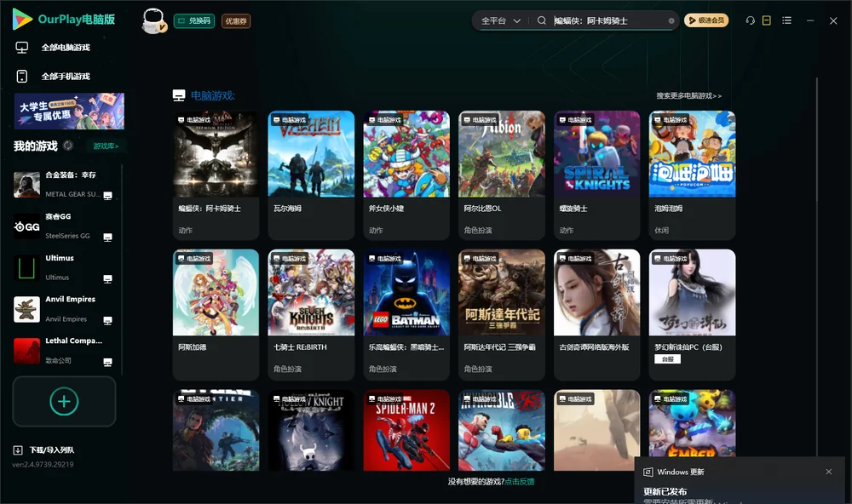This screenshot has width=852, height=504.
Task: Click the PC icon on Ultimus row
Action: (107, 278)
